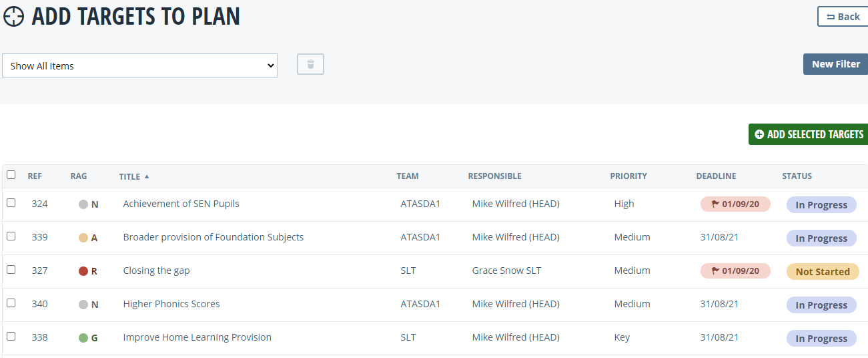
Task: Click title Broader provision of Foundation Subjects
Action: (x=213, y=237)
